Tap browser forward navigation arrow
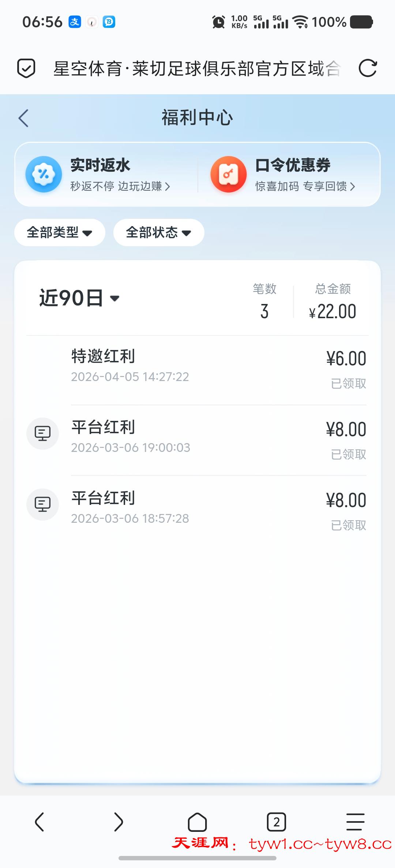Screen dimensions: 395x868 click(118, 822)
